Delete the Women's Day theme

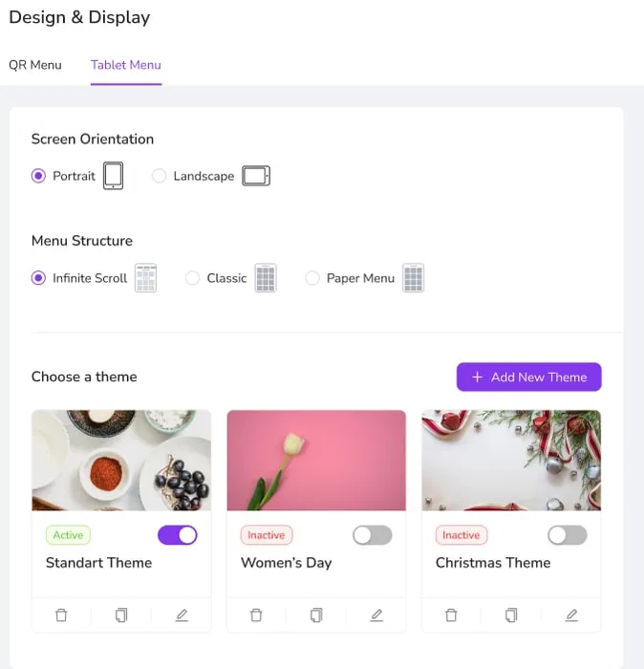[256, 615]
